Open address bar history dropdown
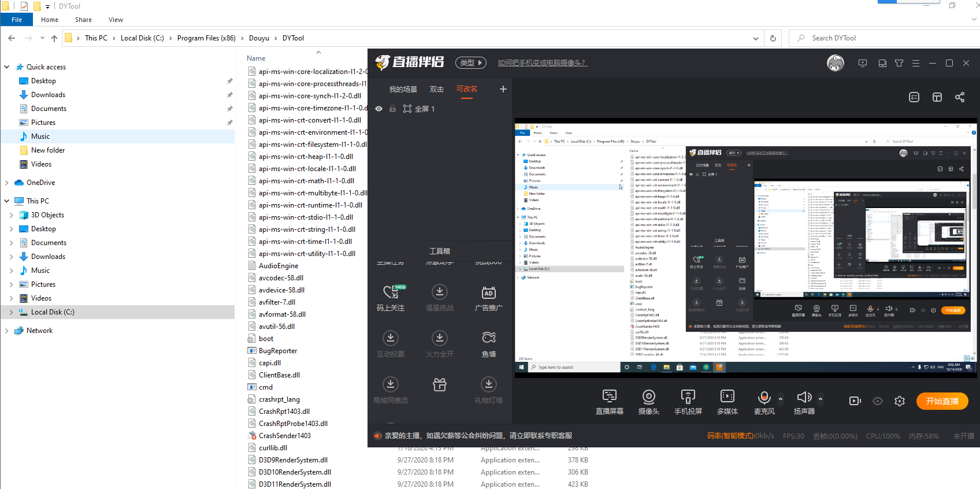Viewport: 980px width, 489px height. coord(756,38)
